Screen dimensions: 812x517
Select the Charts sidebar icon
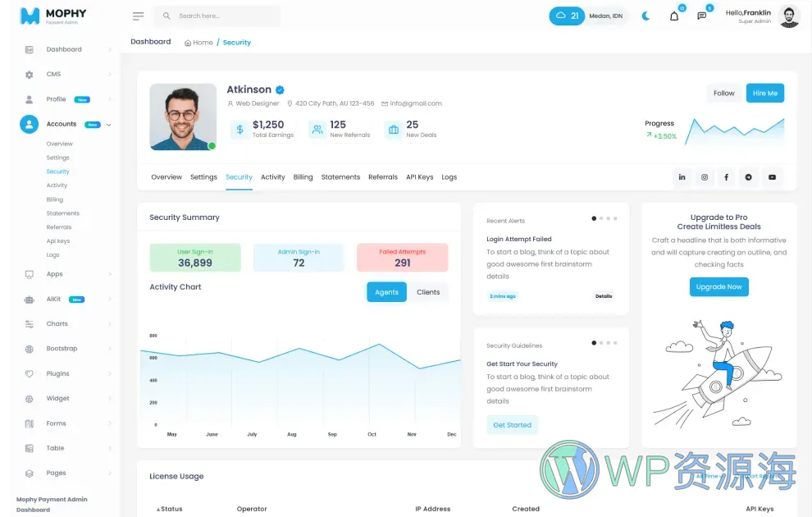coord(30,323)
